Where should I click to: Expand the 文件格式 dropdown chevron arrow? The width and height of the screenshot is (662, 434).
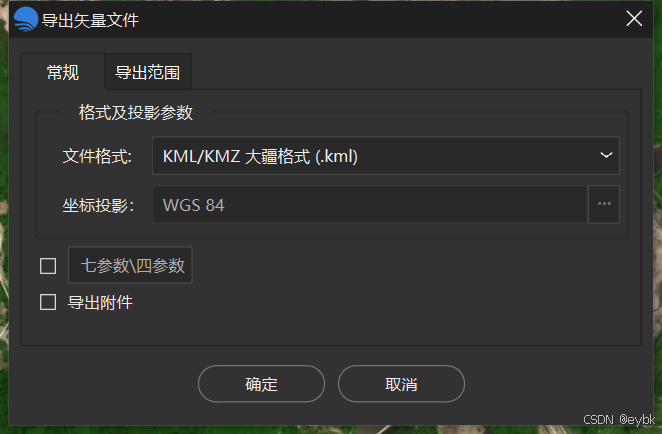tap(606, 155)
